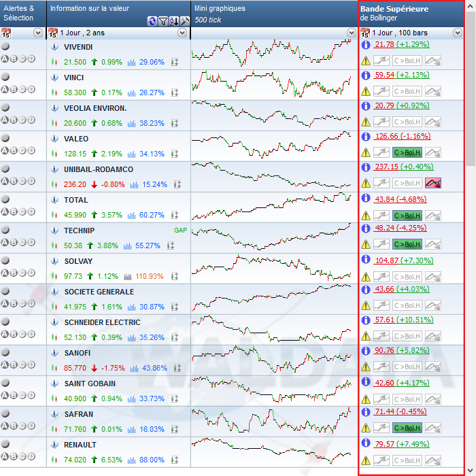Image resolution: width=476 pixels, height=476 pixels.
Task: Open the 90.76 (+5.82%) SANOFI link
Action: [402, 350]
